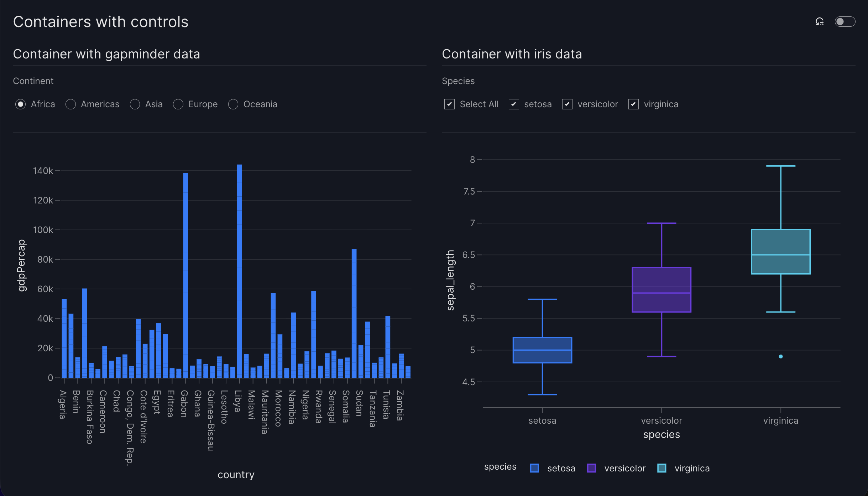Click the Species selector label

click(x=458, y=81)
